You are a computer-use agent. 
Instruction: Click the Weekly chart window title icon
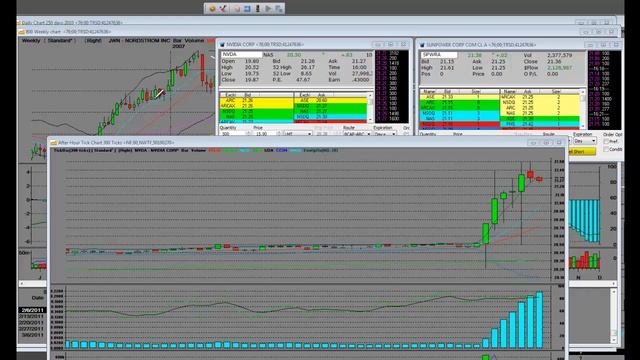click(x=22, y=32)
